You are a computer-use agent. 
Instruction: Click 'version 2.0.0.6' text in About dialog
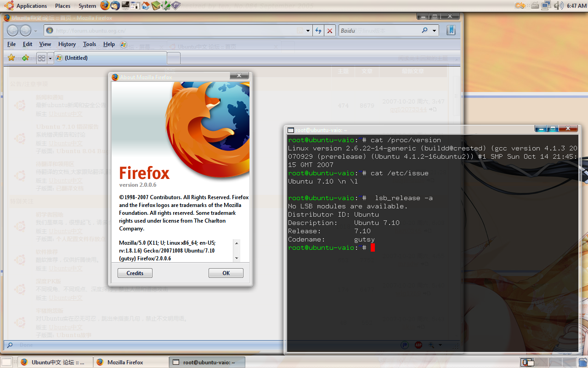(x=138, y=185)
